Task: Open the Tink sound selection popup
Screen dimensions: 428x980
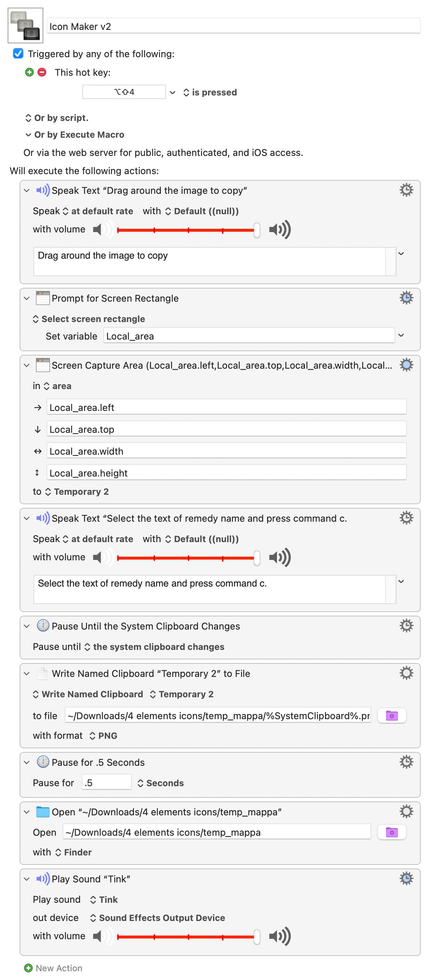Action: (x=104, y=899)
